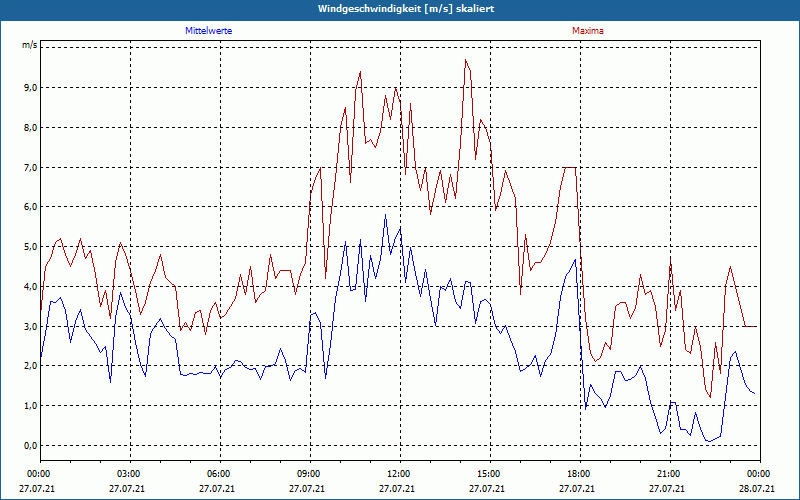This screenshot has width=800, height=500.
Task: Click the 5,0 y-axis value
Action: [x=30, y=246]
